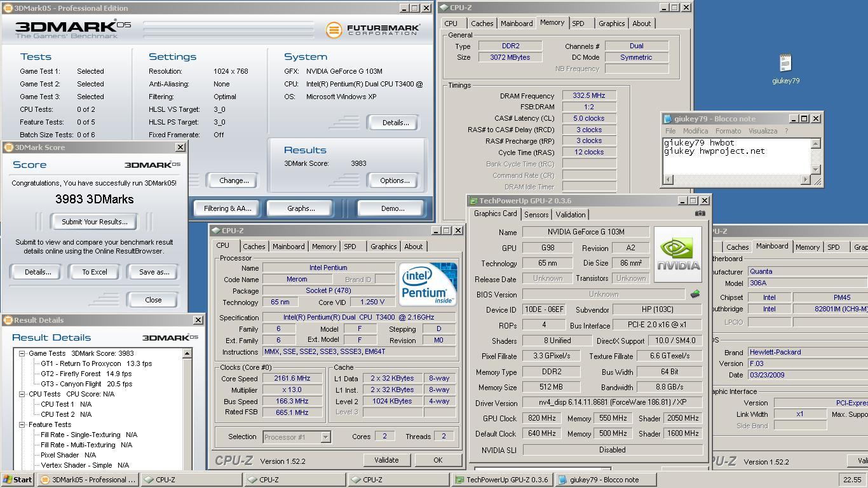Image resolution: width=868 pixels, height=488 pixels.
Task: Click the Help question mark menu in Blocco note
Action: click(x=786, y=131)
